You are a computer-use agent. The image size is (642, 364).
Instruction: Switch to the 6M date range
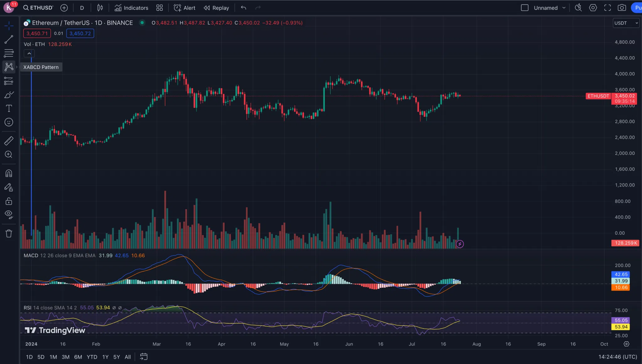(x=78, y=357)
